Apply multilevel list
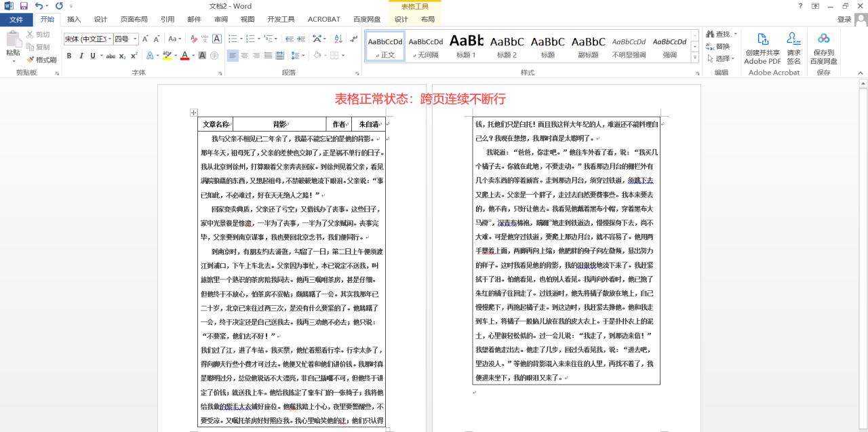This screenshot has width=868, height=432. tap(269, 39)
